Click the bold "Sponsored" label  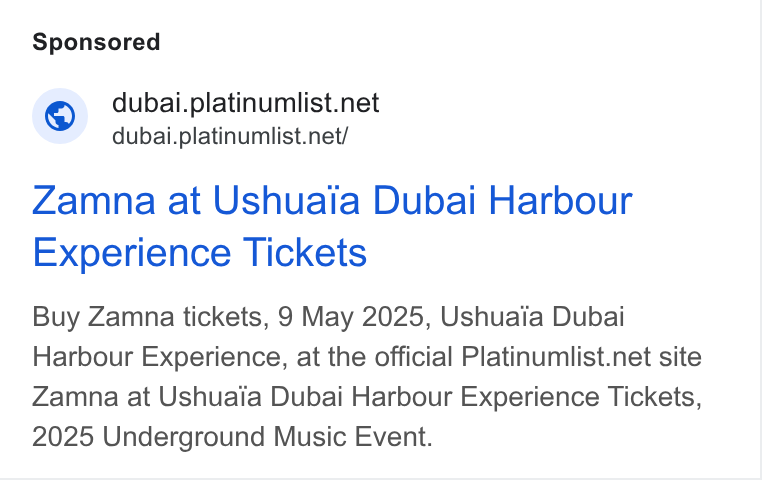coord(96,42)
